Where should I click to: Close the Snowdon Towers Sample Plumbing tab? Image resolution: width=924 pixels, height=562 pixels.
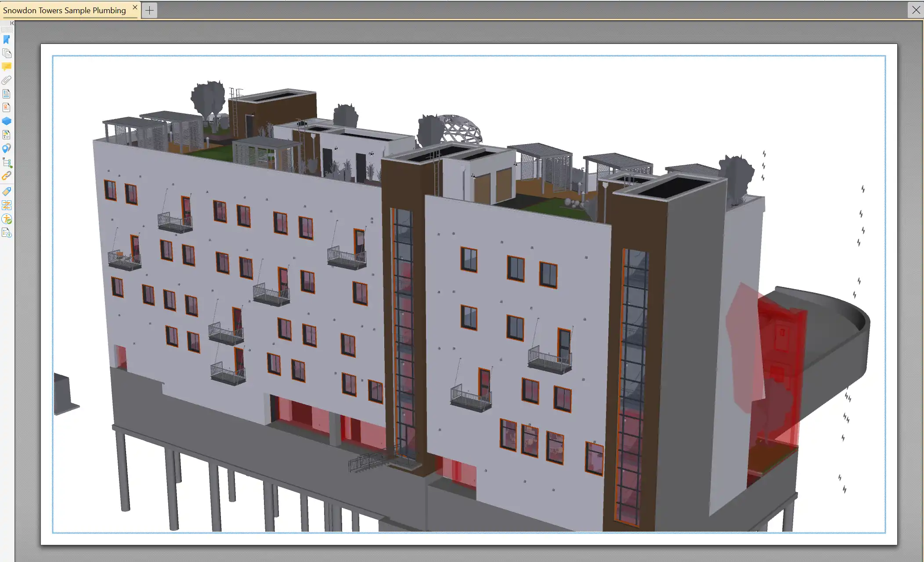pyautogui.click(x=135, y=7)
